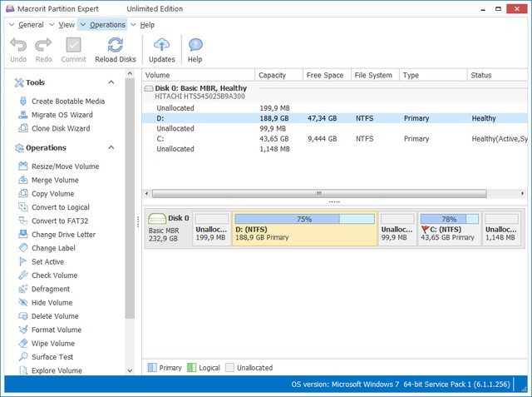Collapse the Operations section

111,148
